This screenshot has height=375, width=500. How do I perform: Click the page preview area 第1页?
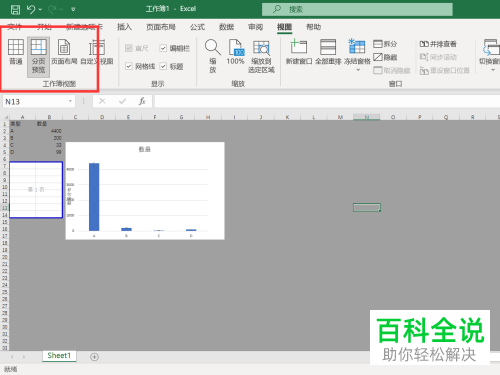tap(36, 190)
